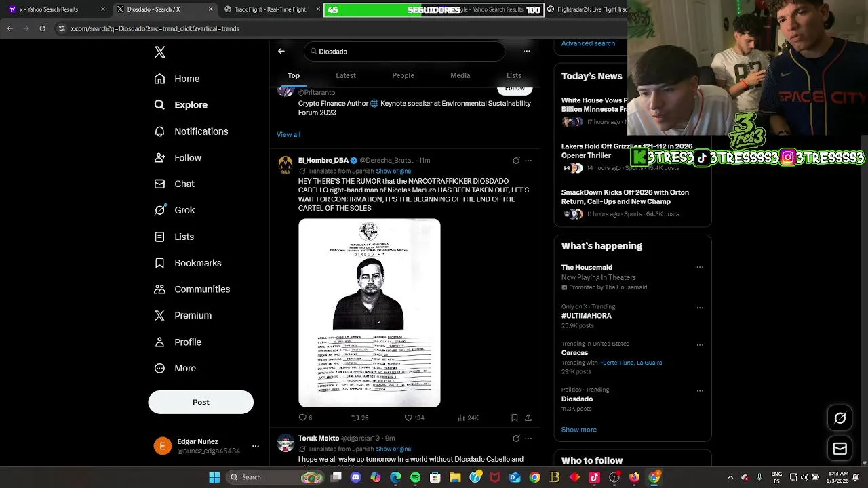This screenshot has height=488, width=868.
Task: Open Discord from the taskbar
Action: pos(356,477)
